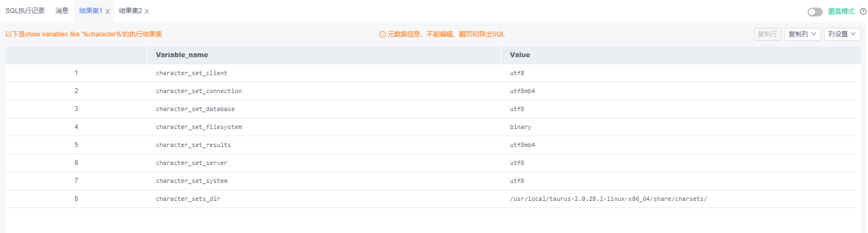868x233 pixels.
Task: Select the character_sets_dir cell
Action: [188, 199]
